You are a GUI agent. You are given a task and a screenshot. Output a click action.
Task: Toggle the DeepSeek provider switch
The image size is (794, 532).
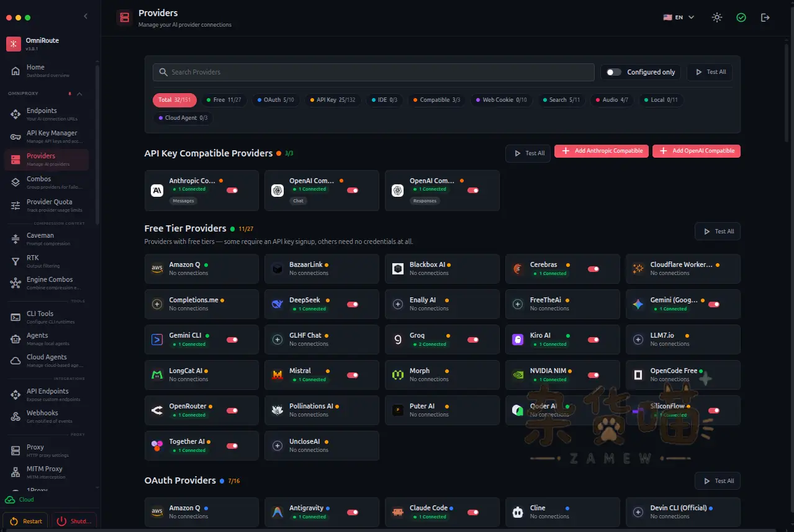pyautogui.click(x=353, y=304)
